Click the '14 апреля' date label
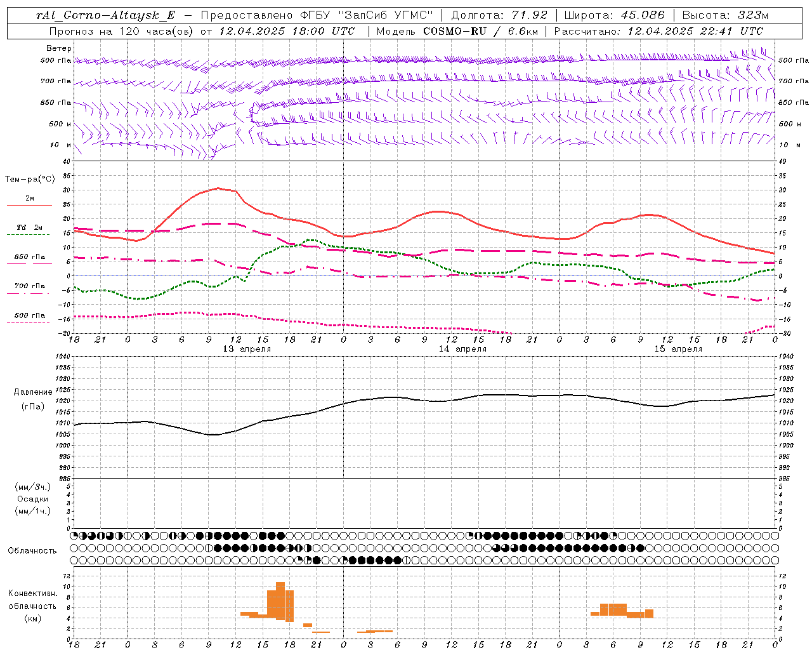This screenshot has height=650, width=812. [x=462, y=349]
